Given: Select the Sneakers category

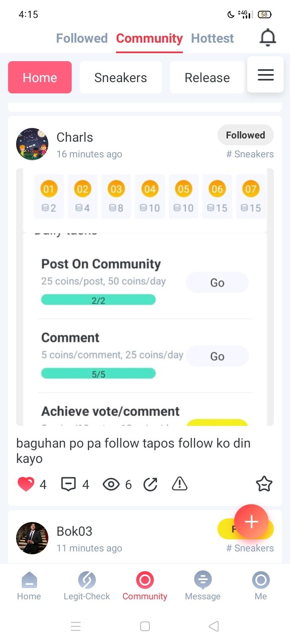Looking at the screenshot, I should point(120,77).
